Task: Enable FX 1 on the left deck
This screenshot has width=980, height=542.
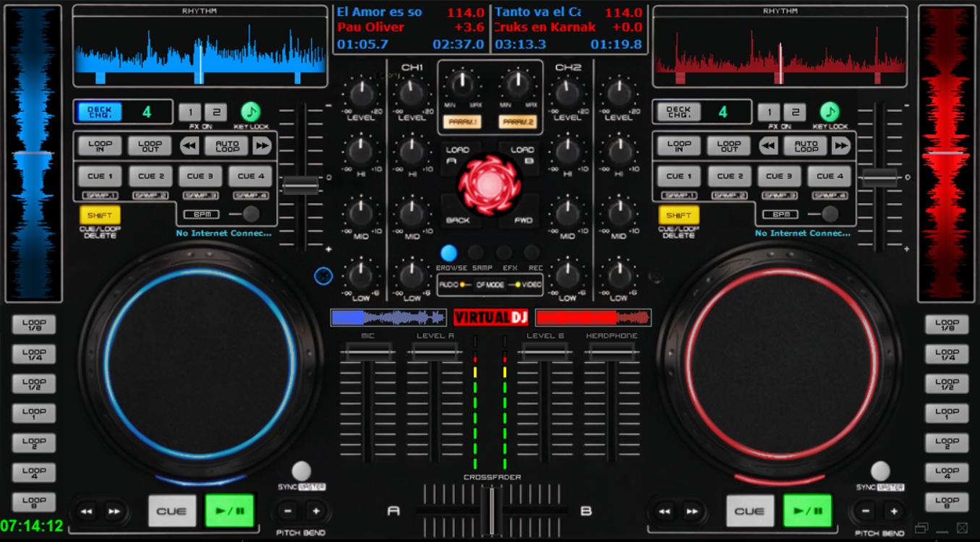Action: [191, 112]
